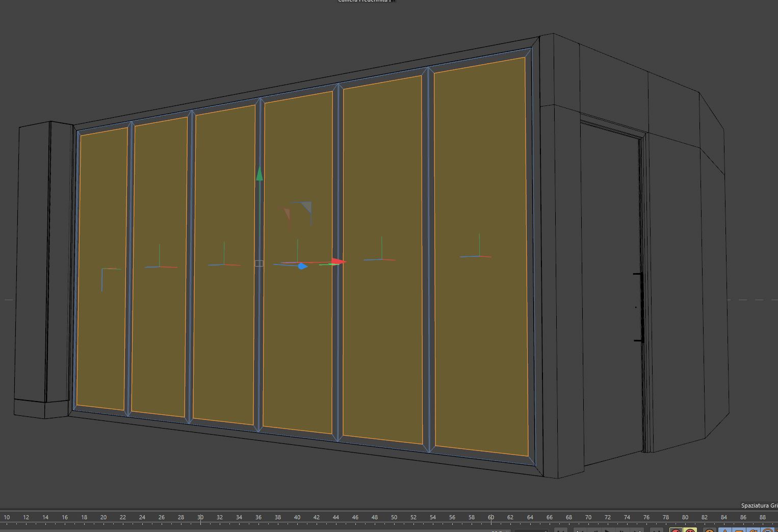This screenshot has height=532, width=778.
Task: Move playhead to frame 50
Action: pyautogui.click(x=394, y=517)
